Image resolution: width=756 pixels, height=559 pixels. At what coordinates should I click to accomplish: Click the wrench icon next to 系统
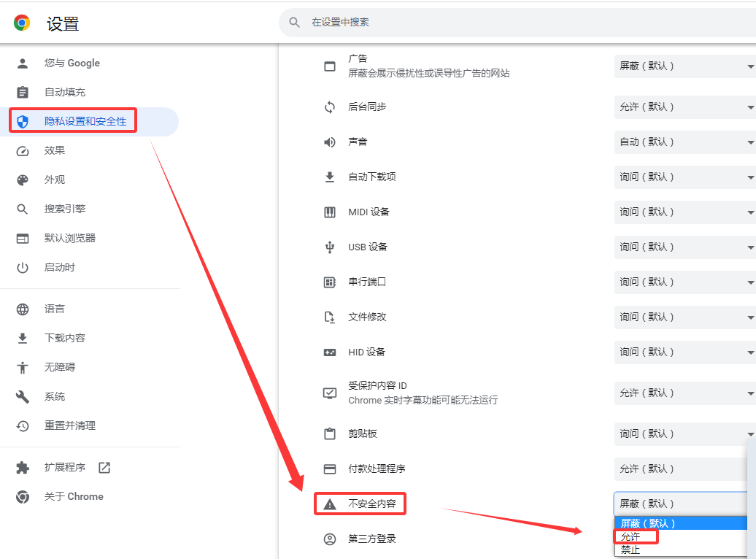coord(23,396)
